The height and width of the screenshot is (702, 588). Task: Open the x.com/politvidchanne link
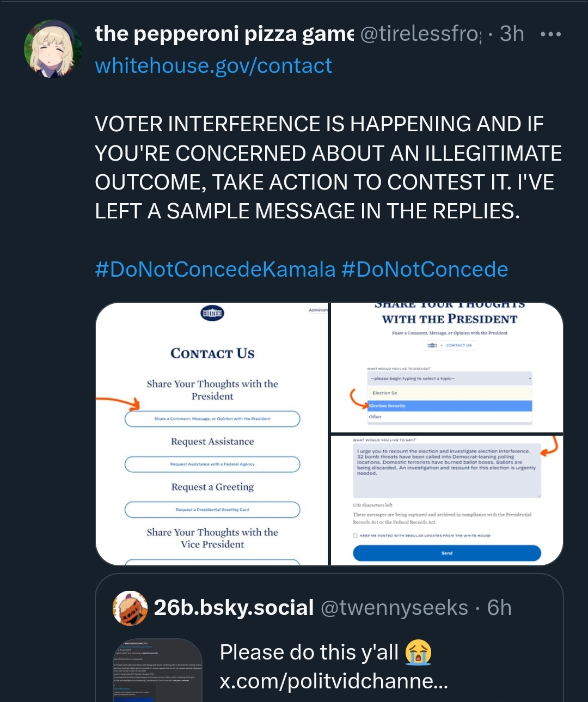click(334, 681)
